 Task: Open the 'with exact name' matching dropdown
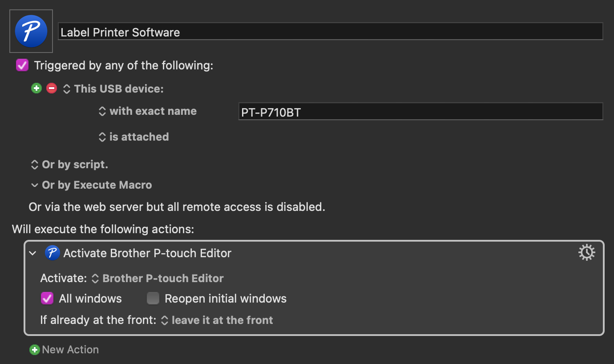point(102,111)
